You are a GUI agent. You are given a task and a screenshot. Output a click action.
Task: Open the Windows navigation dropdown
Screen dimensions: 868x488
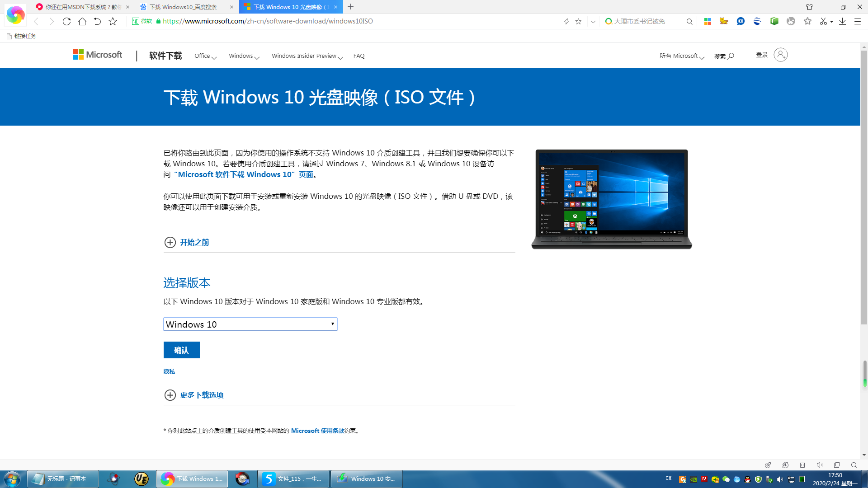(244, 56)
